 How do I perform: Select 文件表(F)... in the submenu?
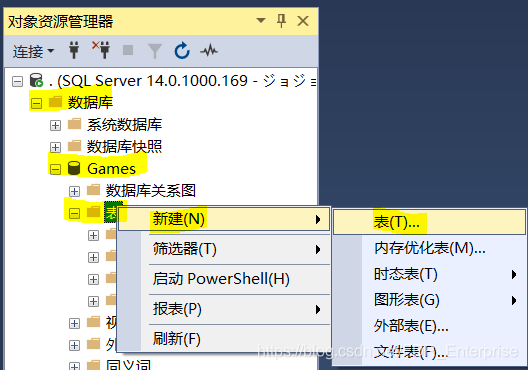point(429,352)
